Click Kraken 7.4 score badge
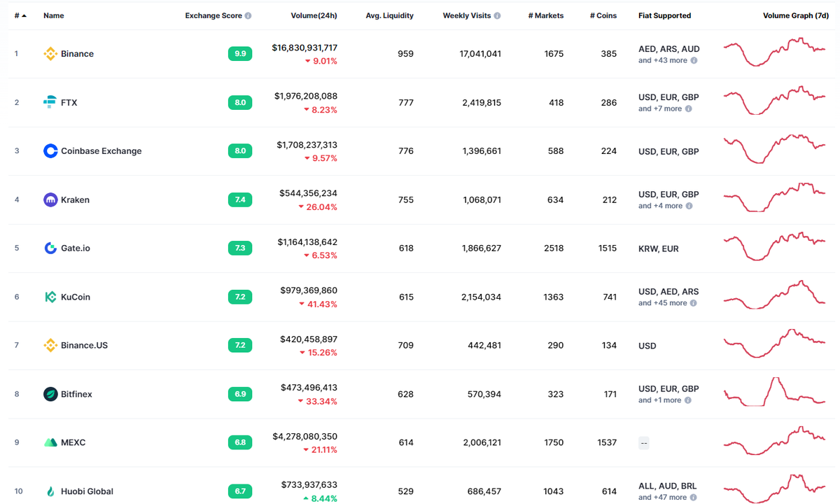Screen dimensions: 840x504 [x=240, y=199]
